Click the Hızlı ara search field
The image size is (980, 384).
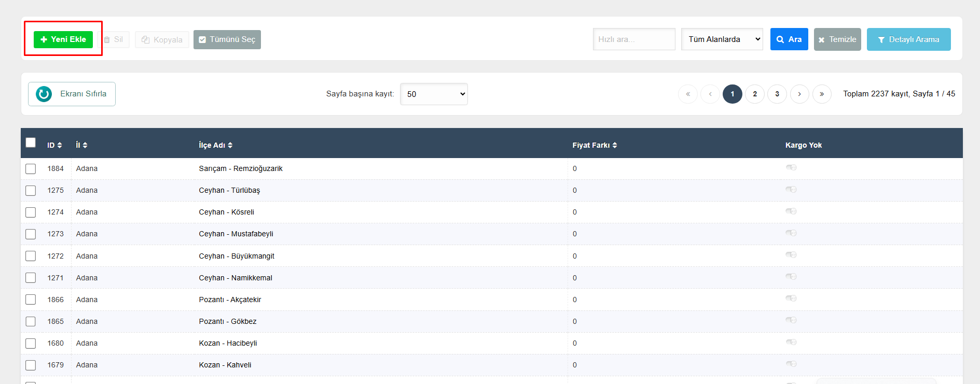634,39
